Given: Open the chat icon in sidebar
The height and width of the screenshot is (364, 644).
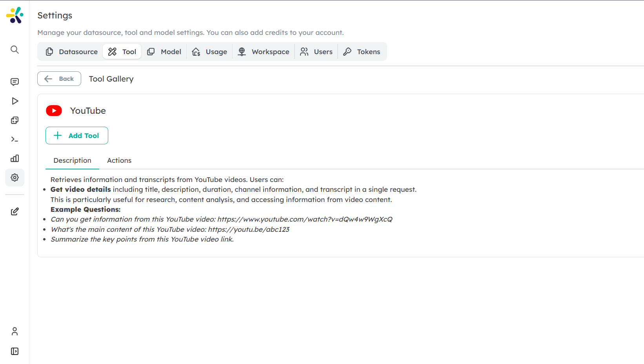Looking at the screenshot, I should pyautogui.click(x=15, y=82).
